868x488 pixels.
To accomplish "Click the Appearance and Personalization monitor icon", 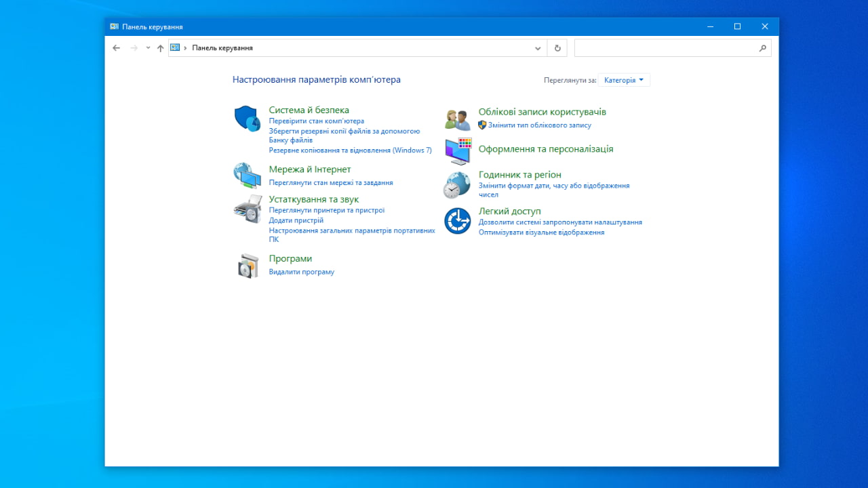I will pyautogui.click(x=458, y=150).
